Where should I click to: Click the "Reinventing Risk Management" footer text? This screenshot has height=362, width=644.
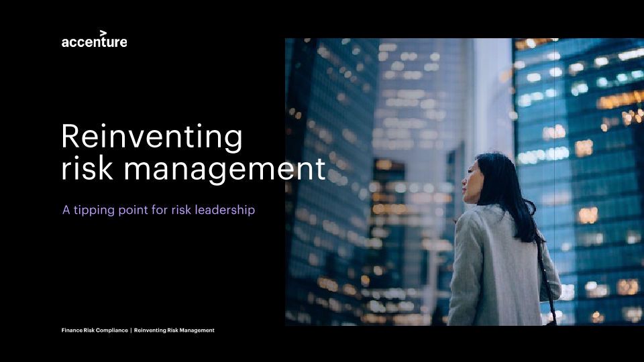click(174, 330)
